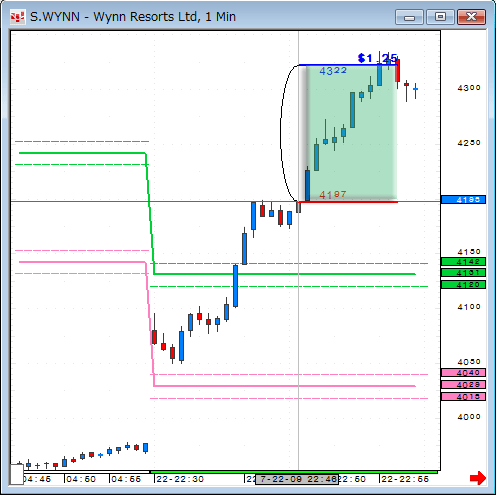496x495 pixels.
Task: Click the 4100 price scale value
Action: point(469,307)
